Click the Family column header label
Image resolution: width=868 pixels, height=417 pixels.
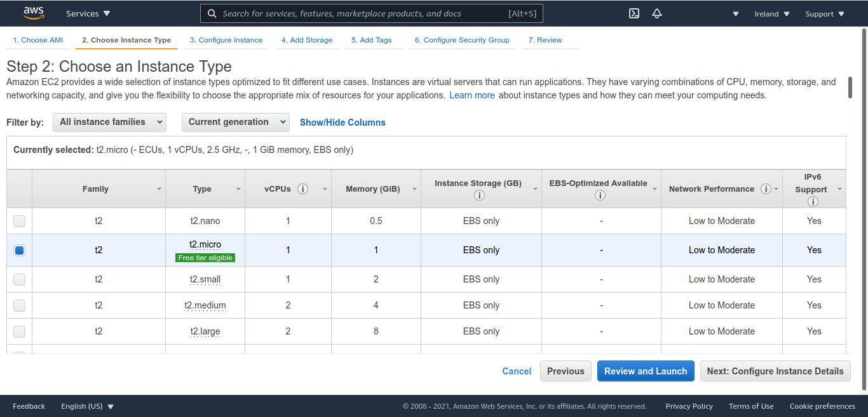(95, 189)
